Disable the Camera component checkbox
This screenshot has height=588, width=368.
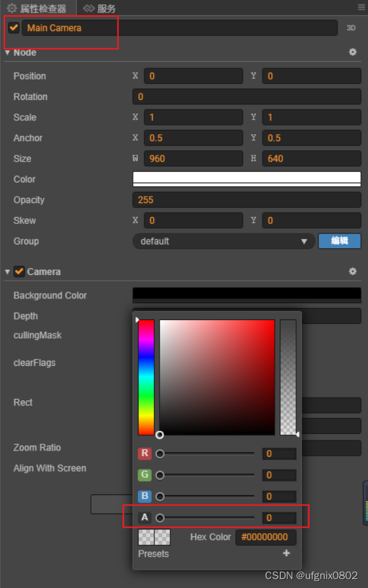click(x=19, y=272)
